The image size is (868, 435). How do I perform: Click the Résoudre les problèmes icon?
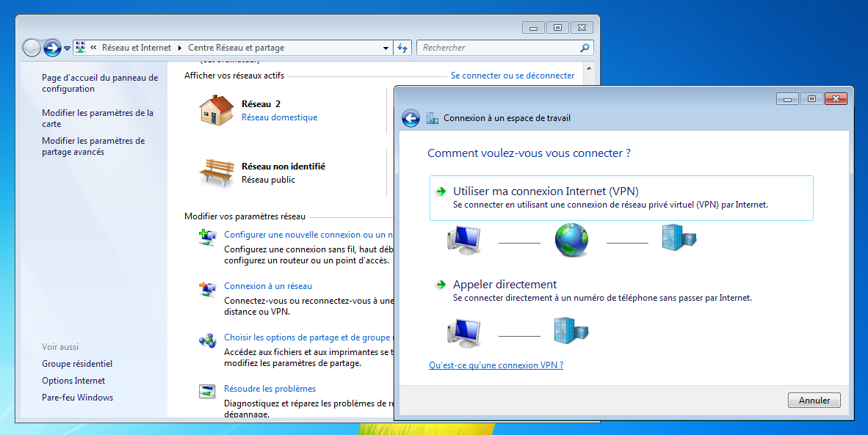[x=208, y=391]
